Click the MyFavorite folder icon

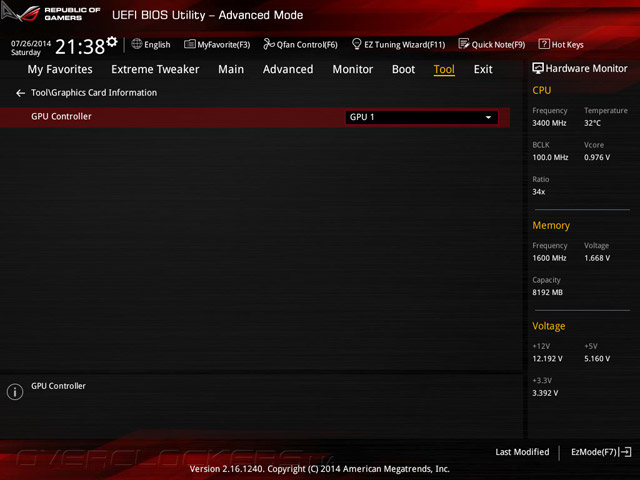click(189, 44)
